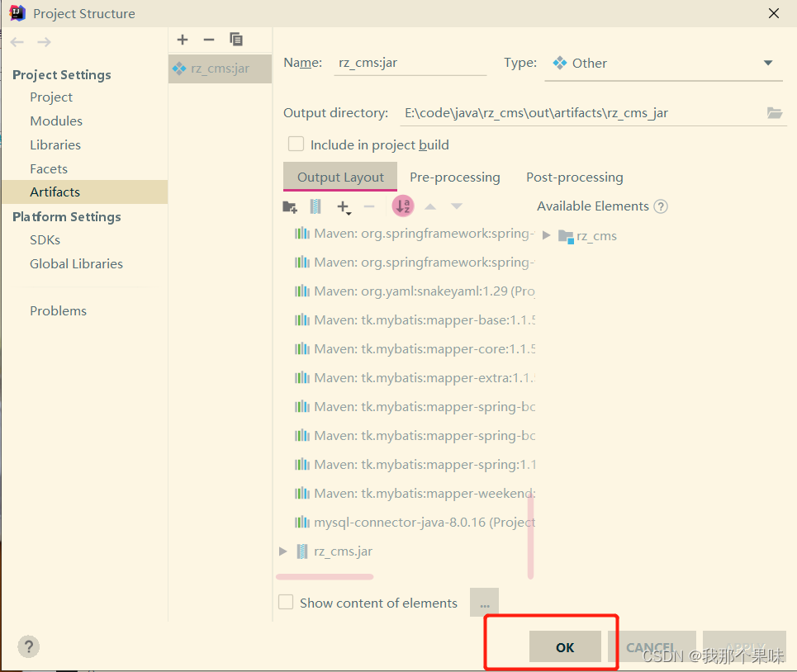This screenshot has height=672, width=797.
Task: Open the Libraries settings page
Action: (55, 144)
